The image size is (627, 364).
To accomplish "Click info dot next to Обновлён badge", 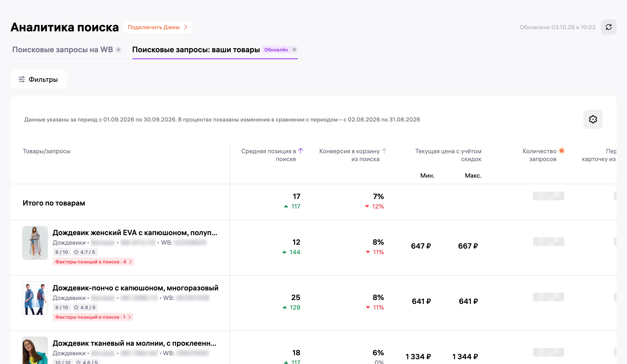I will tap(294, 49).
